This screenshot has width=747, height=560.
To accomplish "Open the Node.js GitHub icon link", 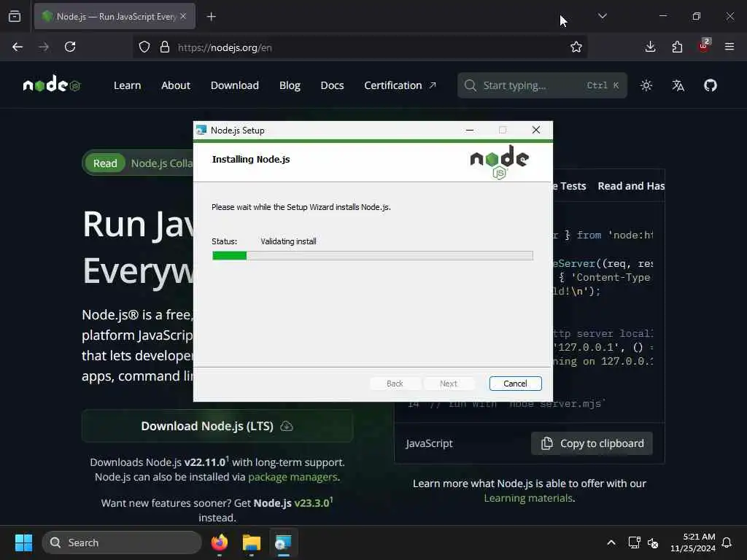I will click(x=711, y=85).
